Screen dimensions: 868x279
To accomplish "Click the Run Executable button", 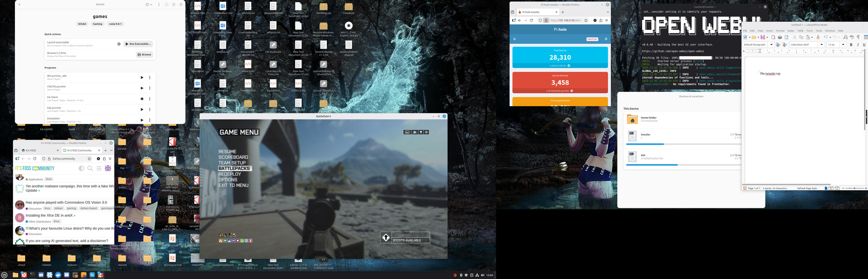I will [x=138, y=44].
